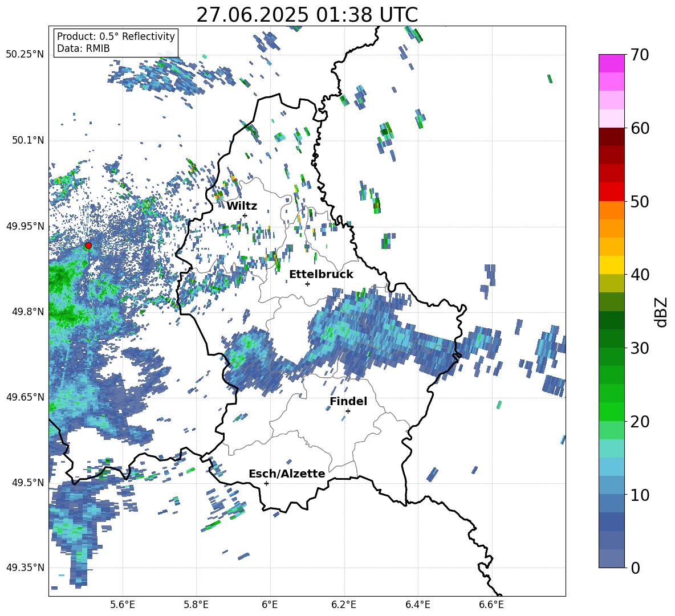Pick the yellow swatch just above 40 dBZ

click(x=611, y=264)
